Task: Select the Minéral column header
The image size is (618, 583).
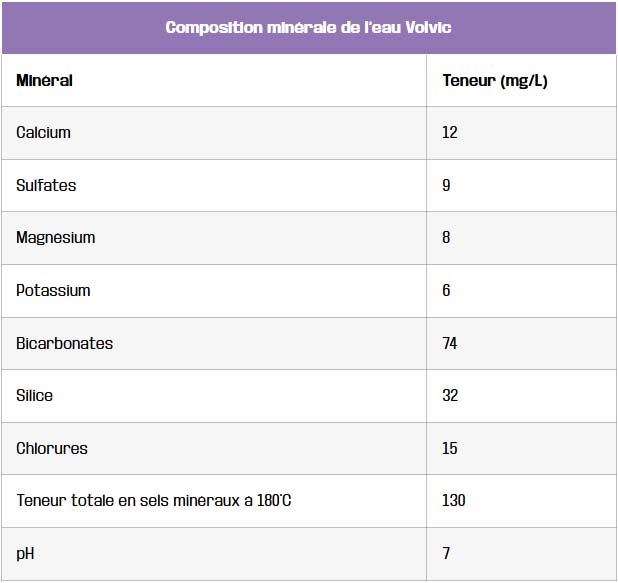Action: pos(44,80)
